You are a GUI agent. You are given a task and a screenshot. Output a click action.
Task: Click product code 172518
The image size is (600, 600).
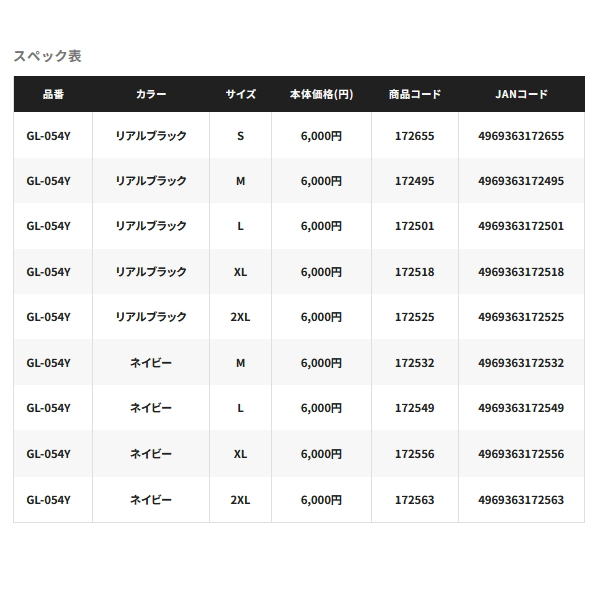[x=415, y=272]
